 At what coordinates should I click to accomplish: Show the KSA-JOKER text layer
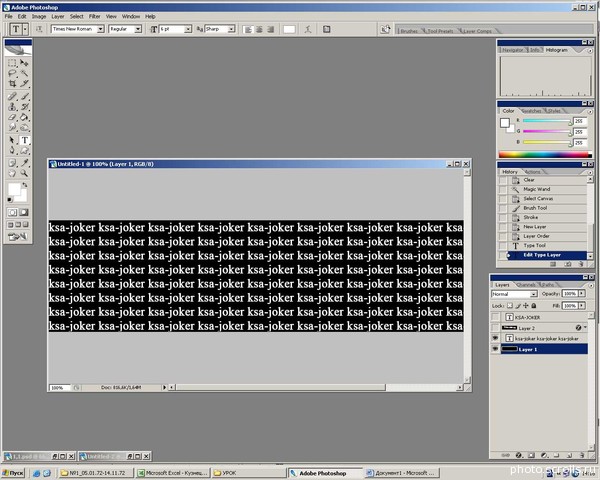495,317
